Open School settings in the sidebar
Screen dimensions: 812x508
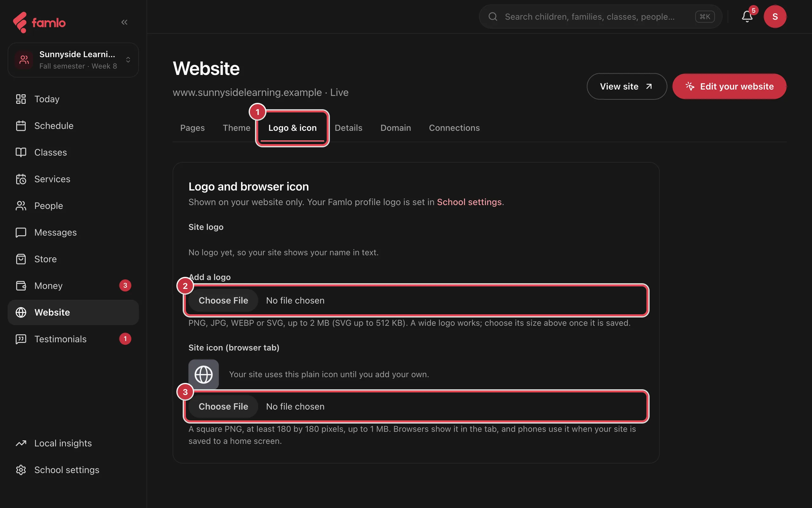pos(73,470)
